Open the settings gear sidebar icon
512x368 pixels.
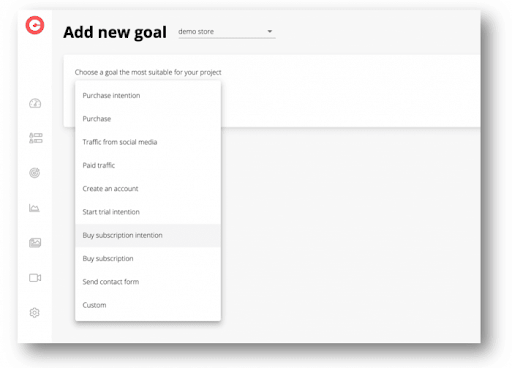(34, 313)
